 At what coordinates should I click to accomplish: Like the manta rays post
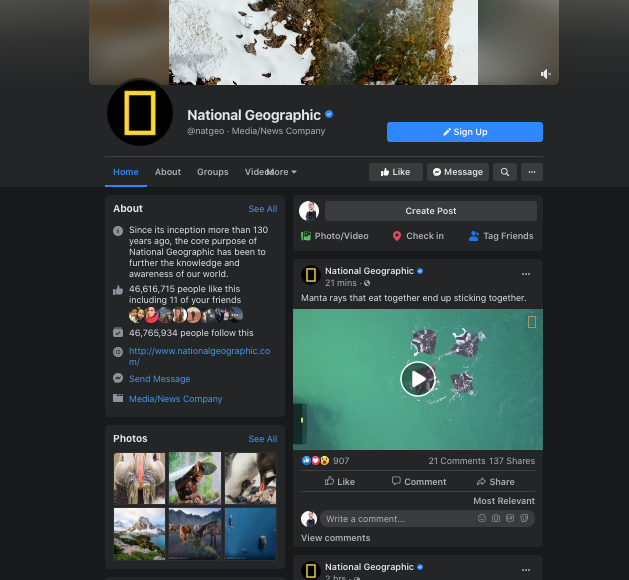pos(340,481)
